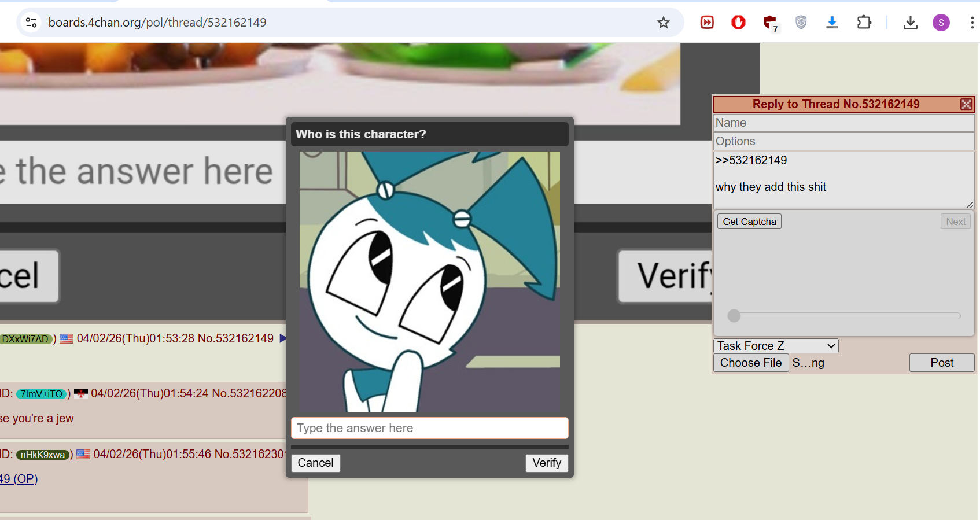980x520 pixels.
Task: Click poster ID nHkK9xwa
Action: (43, 455)
